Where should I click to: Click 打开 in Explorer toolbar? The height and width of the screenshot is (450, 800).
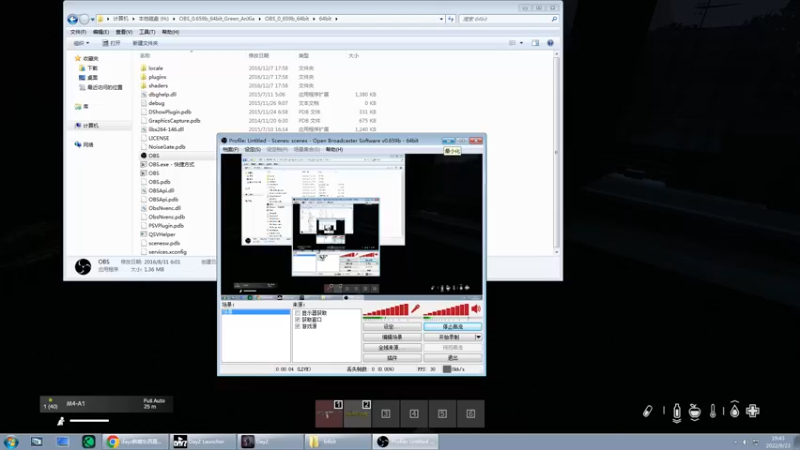[111, 43]
